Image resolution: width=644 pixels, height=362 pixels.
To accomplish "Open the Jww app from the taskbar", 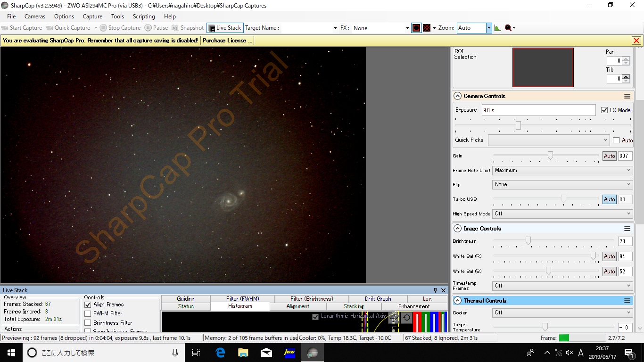I will click(x=289, y=352).
